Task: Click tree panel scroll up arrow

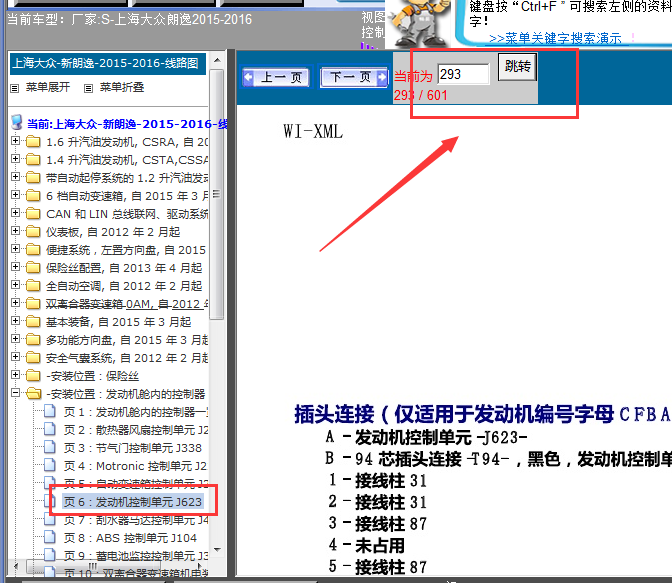Action: (217, 60)
